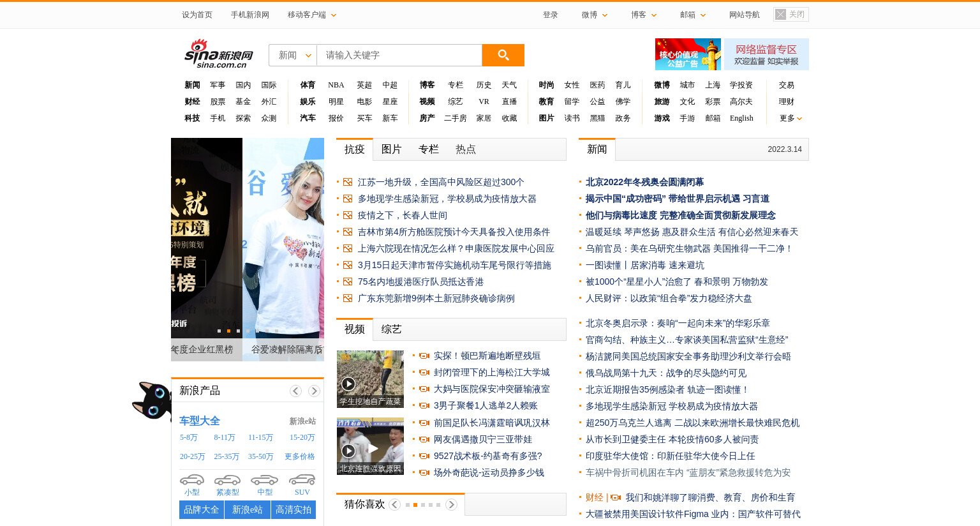
Task: Open 年度企业红黑榜 slideshow caption
Action: click(x=202, y=349)
